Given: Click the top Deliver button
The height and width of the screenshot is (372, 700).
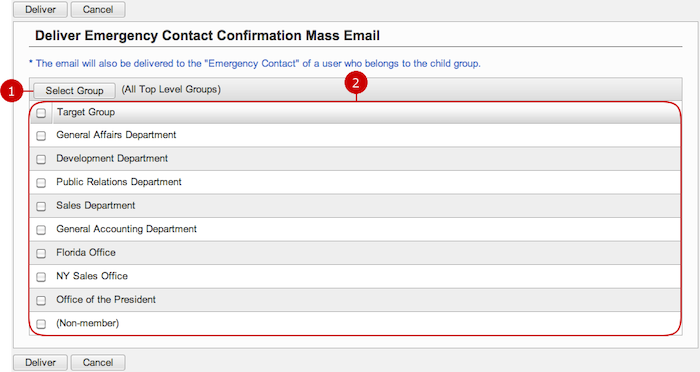Looking at the screenshot, I should (40, 9).
